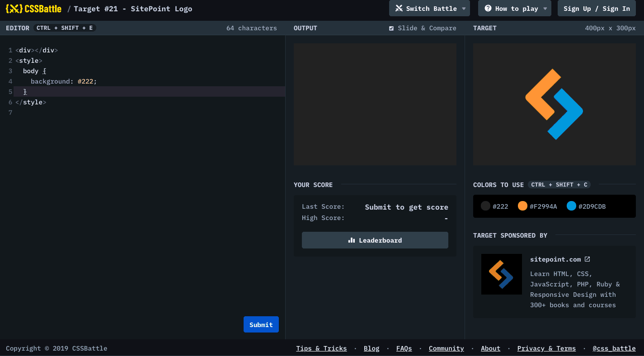This screenshot has width=644, height=356.
Task: Open the CSSBattle logo home link
Action: point(34,9)
